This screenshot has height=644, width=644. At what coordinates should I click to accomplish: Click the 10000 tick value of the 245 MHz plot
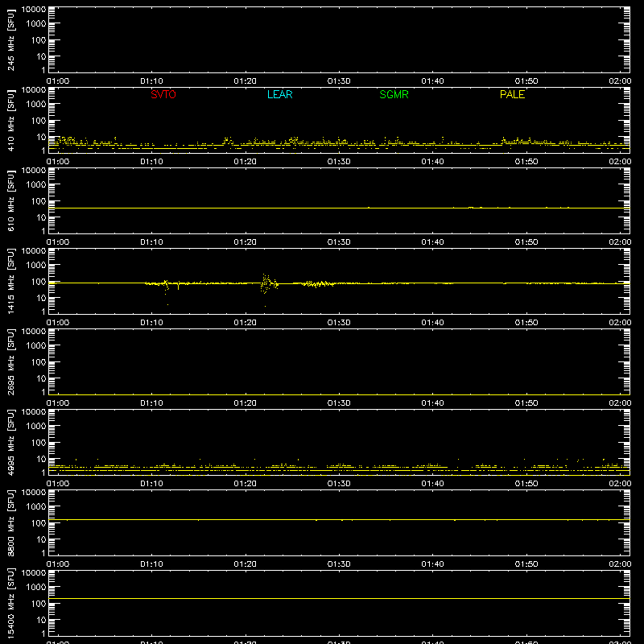(x=34, y=10)
